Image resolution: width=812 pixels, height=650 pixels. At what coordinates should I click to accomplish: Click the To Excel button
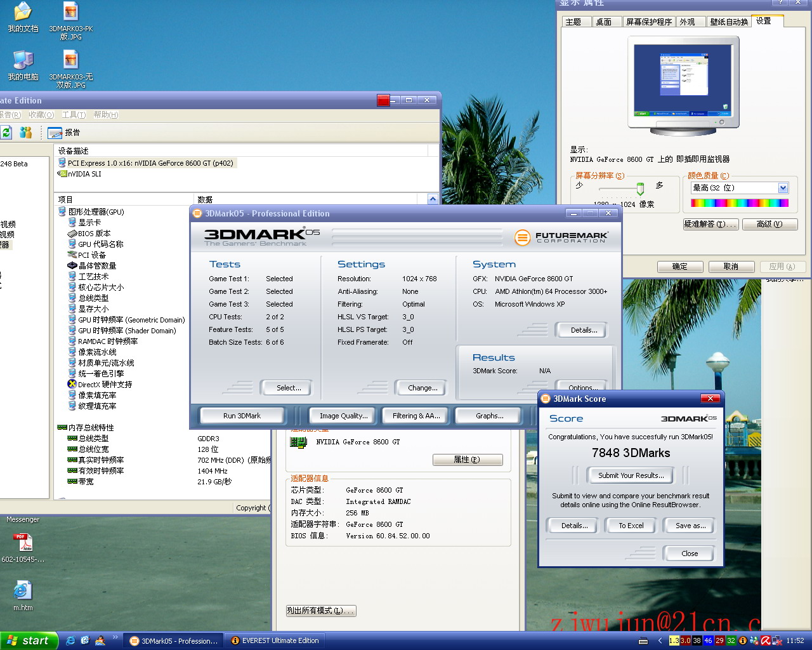pos(631,526)
